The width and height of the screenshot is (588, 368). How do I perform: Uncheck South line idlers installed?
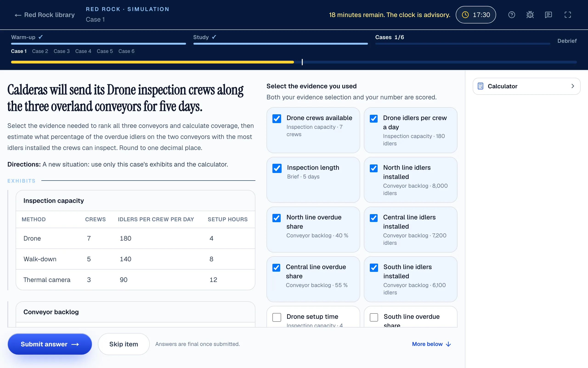373,267
